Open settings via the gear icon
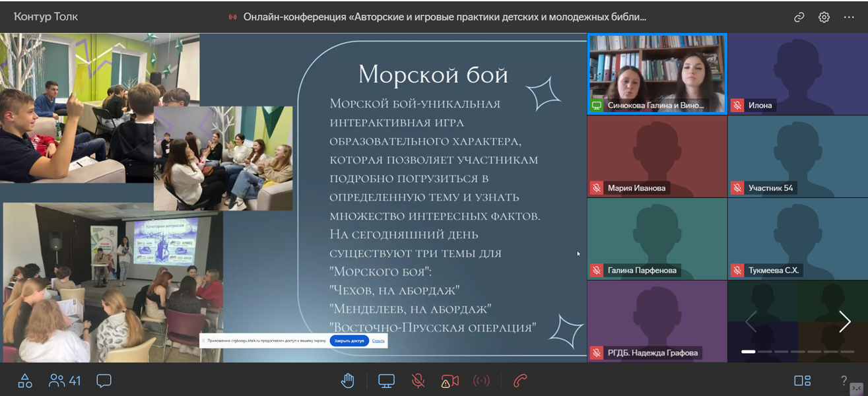The width and height of the screenshot is (868, 396). click(x=824, y=17)
